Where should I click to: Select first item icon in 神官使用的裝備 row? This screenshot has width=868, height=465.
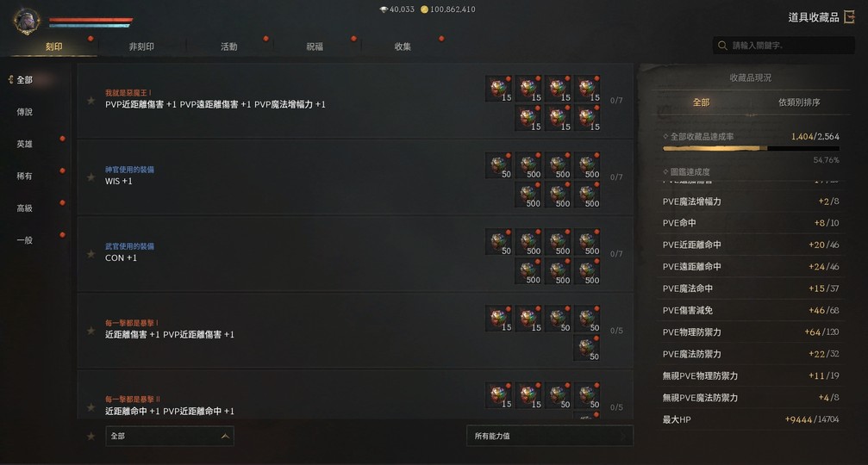(499, 166)
